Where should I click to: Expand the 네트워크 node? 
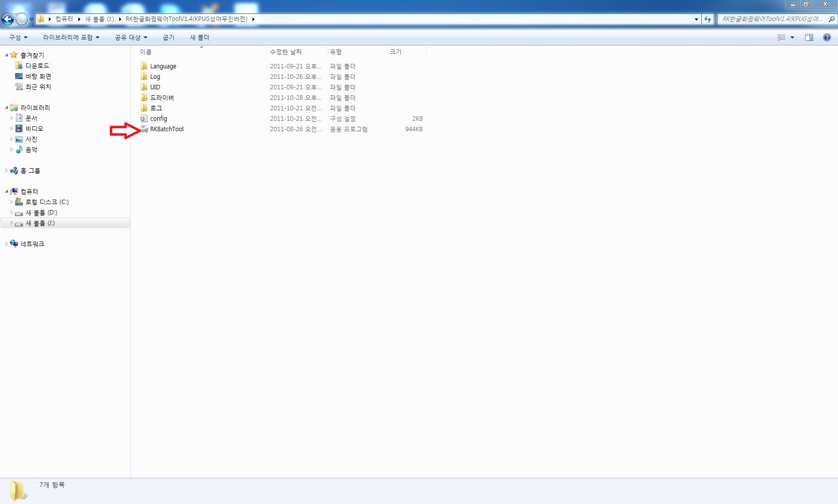(6, 244)
